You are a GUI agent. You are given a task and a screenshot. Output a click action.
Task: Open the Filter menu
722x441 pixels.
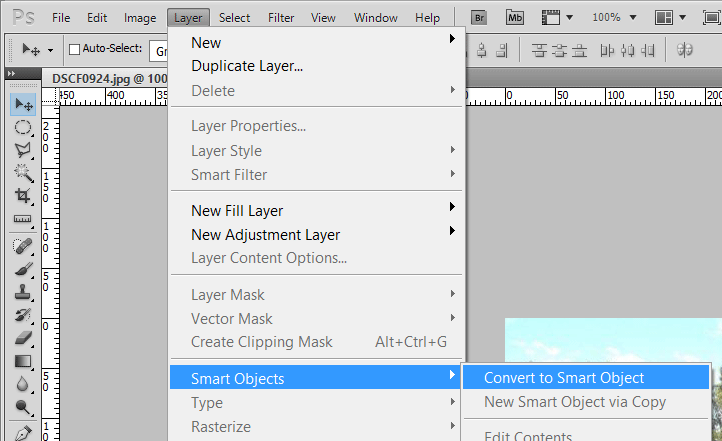pyautogui.click(x=281, y=18)
